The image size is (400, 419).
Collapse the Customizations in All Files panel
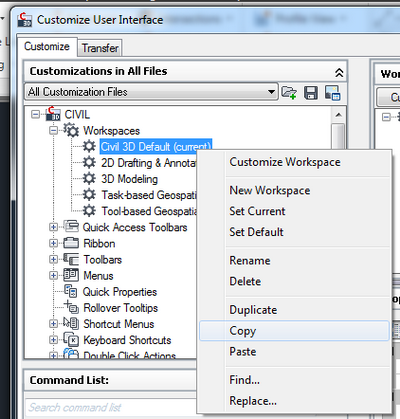click(x=339, y=72)
